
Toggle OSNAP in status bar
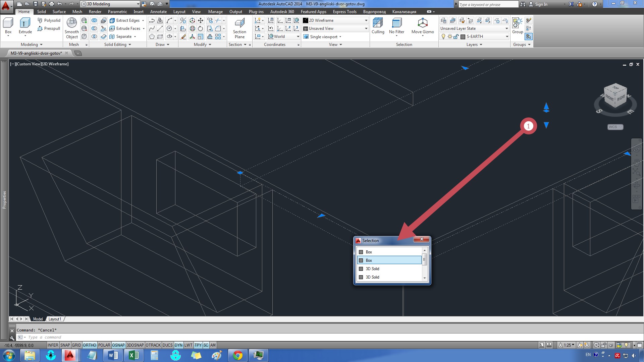click(x=118, y=345)
